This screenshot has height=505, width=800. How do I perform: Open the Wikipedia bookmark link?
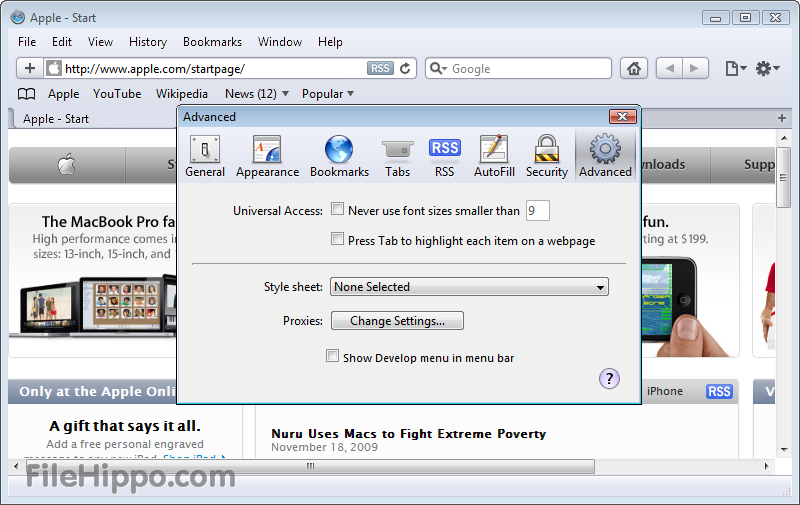click(x=182, y=94)
